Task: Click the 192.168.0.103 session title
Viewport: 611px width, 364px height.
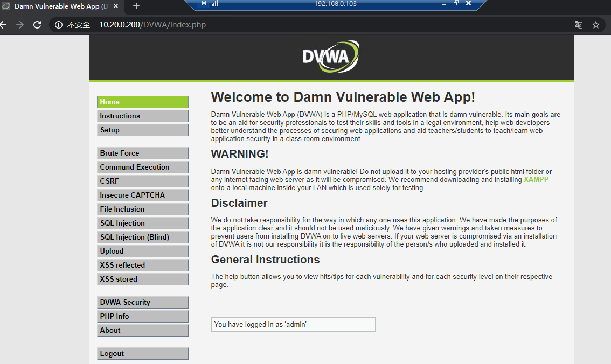Action: tap(336, 4)
